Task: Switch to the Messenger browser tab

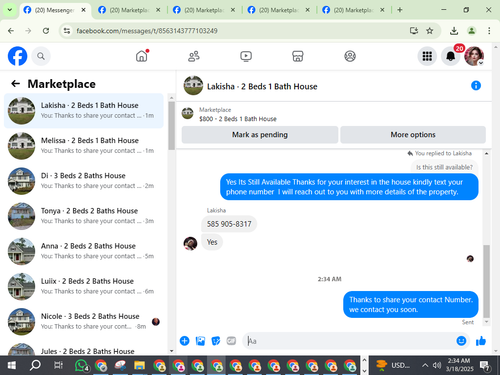Action: pyautogui.click(x=55, y=10)
